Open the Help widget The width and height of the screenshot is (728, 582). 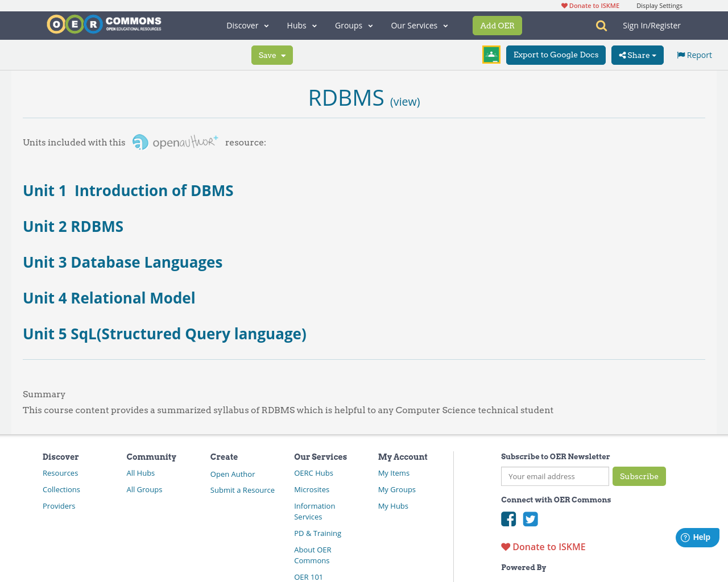[x=697, y=537]
